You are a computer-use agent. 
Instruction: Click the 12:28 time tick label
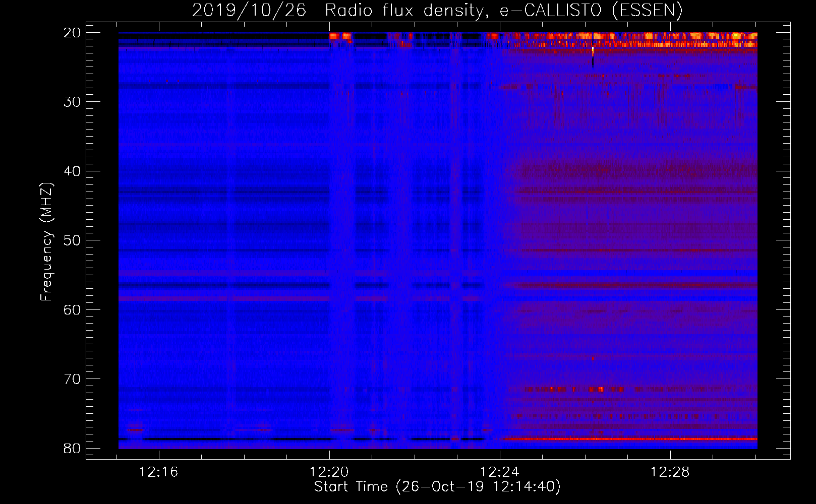tap(670, 472)
